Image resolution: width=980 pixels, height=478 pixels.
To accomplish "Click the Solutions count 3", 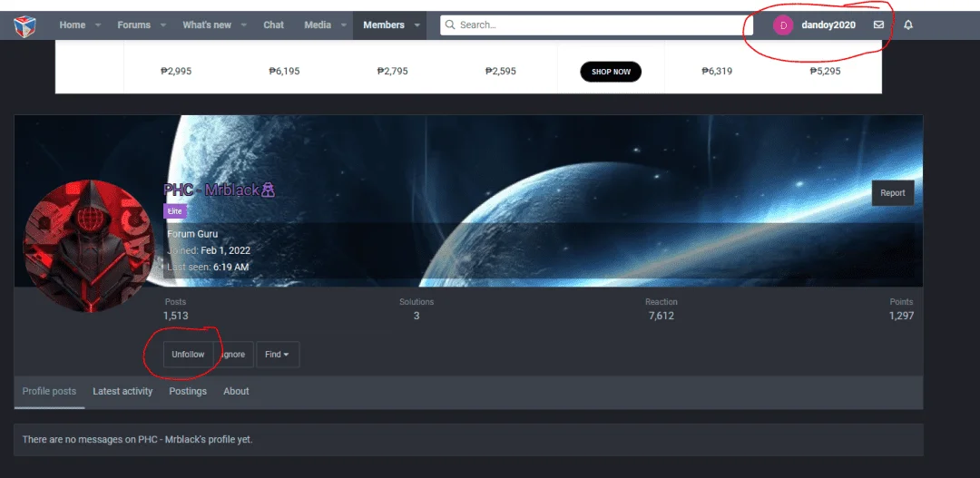I will [x=416, y=316].
